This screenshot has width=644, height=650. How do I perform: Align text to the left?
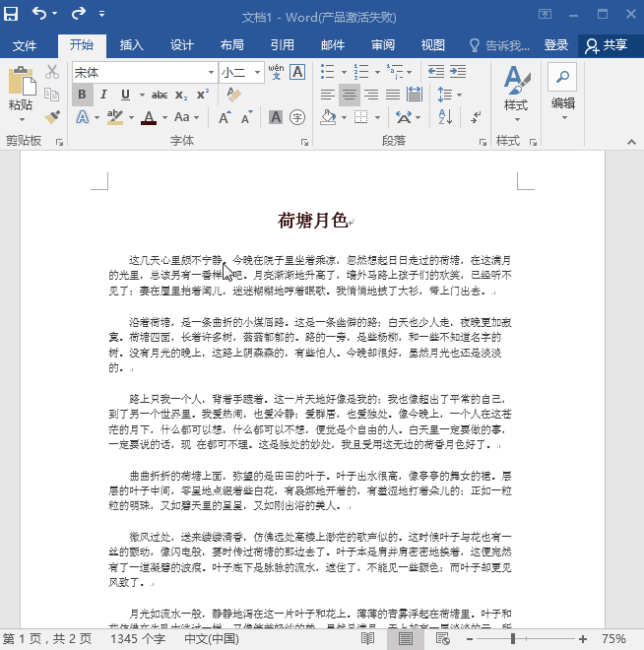click(327, 95)
